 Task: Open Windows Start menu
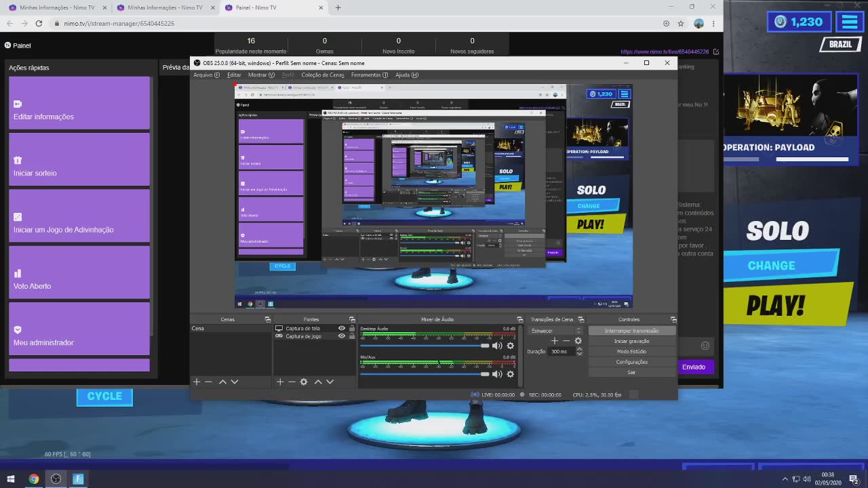11,479
